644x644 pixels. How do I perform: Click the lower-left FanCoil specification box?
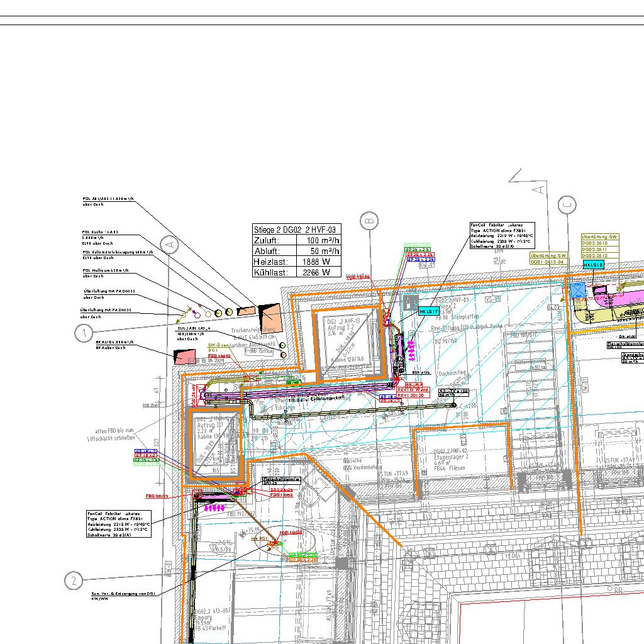[119, 523]
